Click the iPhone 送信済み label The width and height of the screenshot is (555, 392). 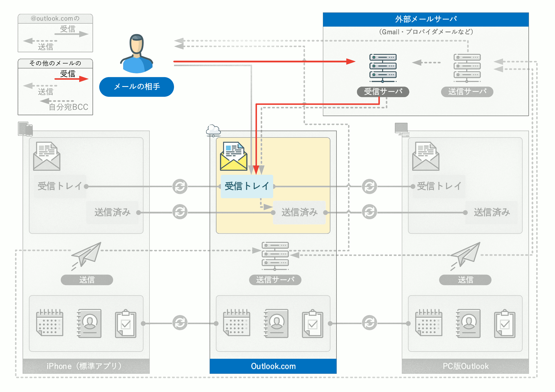pos(112,212)
